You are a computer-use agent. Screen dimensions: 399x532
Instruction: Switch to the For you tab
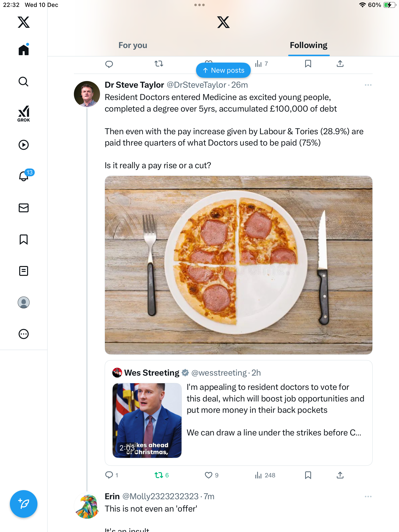(x=133, y=45)
